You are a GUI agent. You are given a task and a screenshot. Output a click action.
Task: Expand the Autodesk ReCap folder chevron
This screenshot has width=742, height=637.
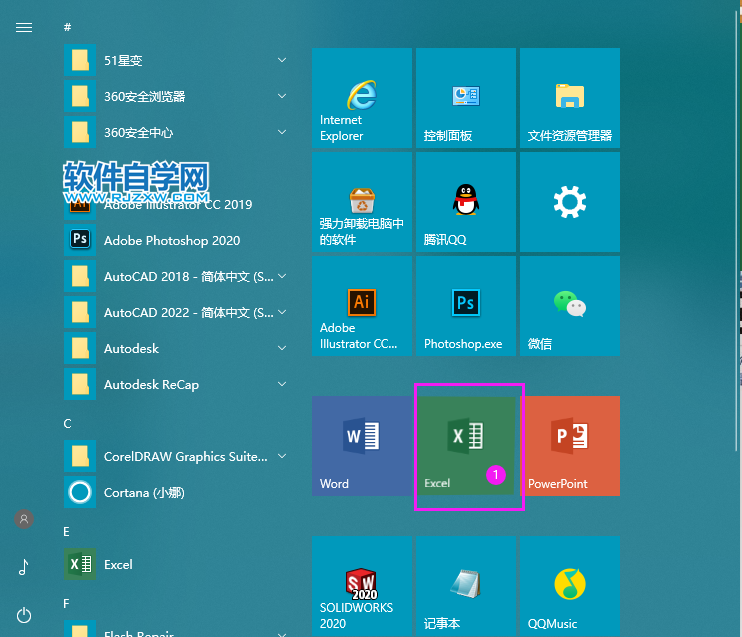pyautogui.click(x=282, y=384)
